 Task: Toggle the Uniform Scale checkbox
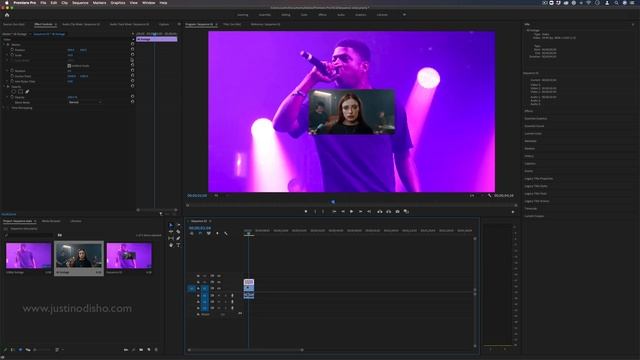tap(69, 66)
